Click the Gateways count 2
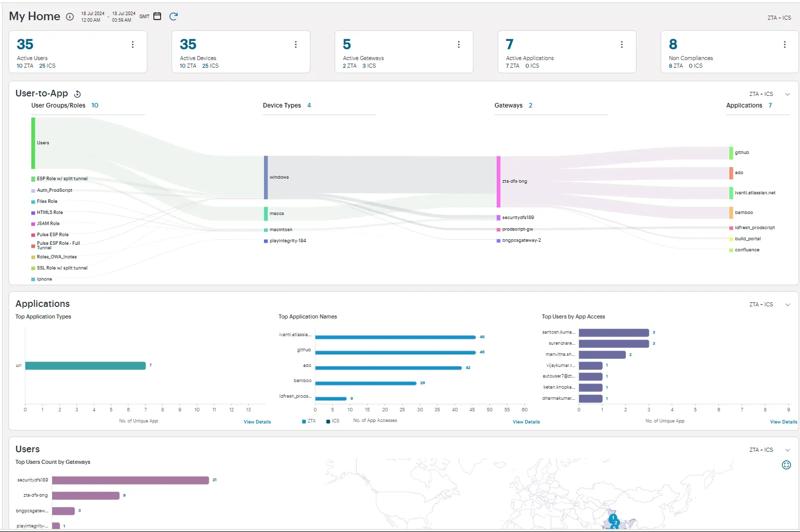Viewport: 800px width, 532px height. click(530, 105)
